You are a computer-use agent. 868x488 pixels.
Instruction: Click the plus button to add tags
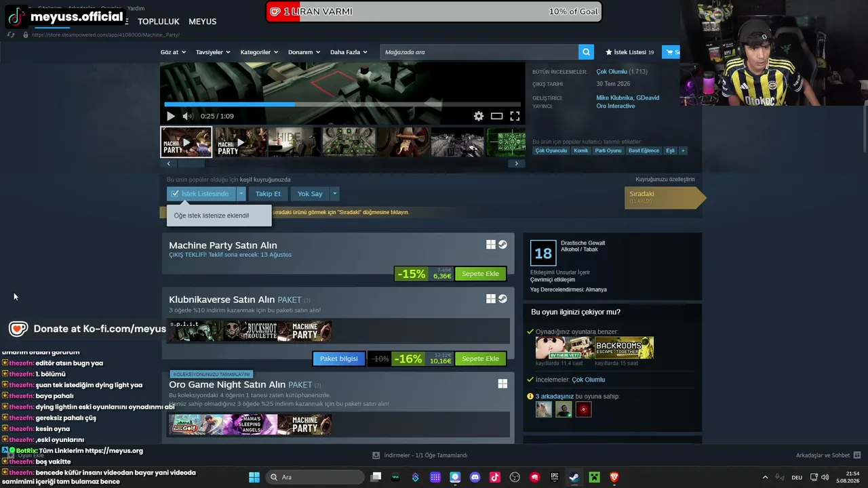(x=683, y=150)
